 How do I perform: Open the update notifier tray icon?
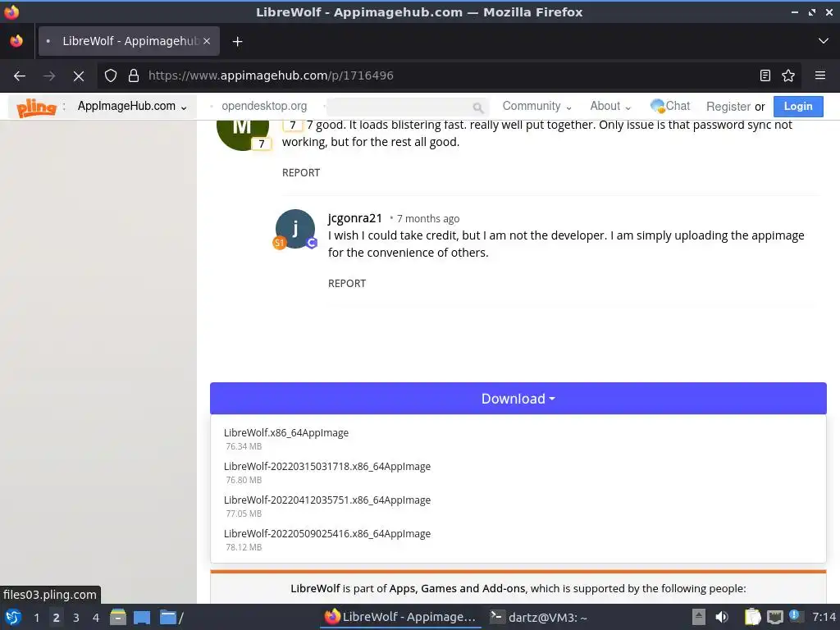click(x=796, y=616)
